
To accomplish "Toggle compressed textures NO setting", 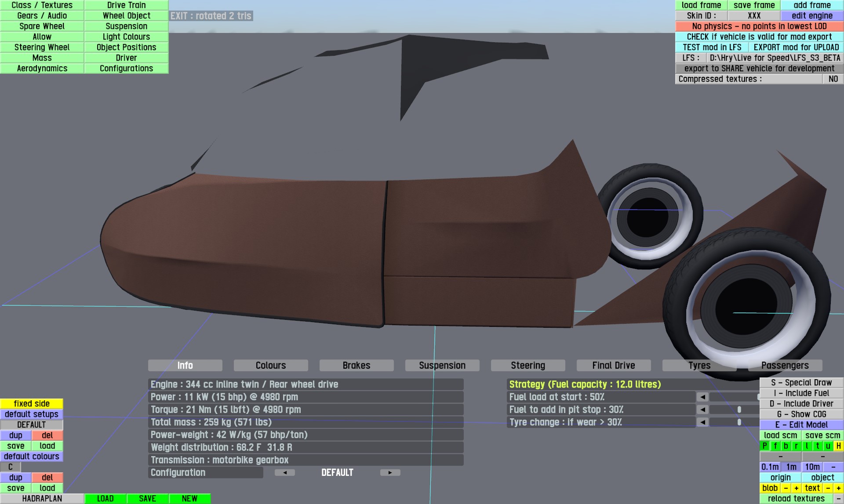I will tap(833, 79).
